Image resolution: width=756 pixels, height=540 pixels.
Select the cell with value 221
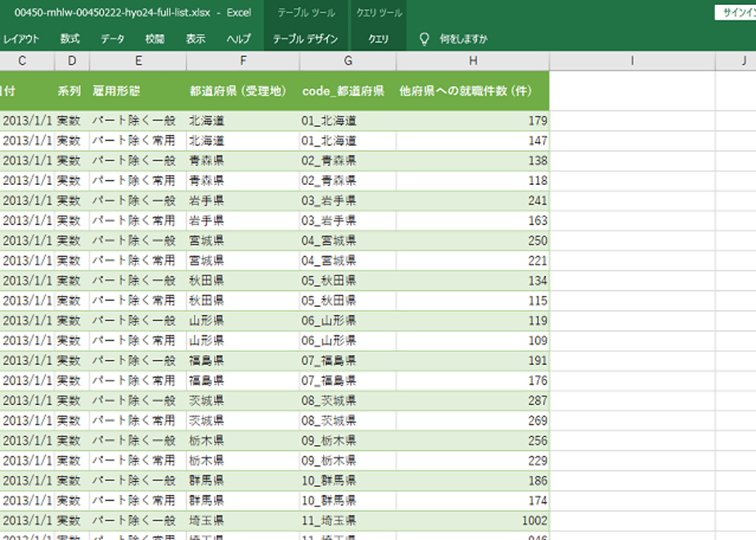click(473, 261)
